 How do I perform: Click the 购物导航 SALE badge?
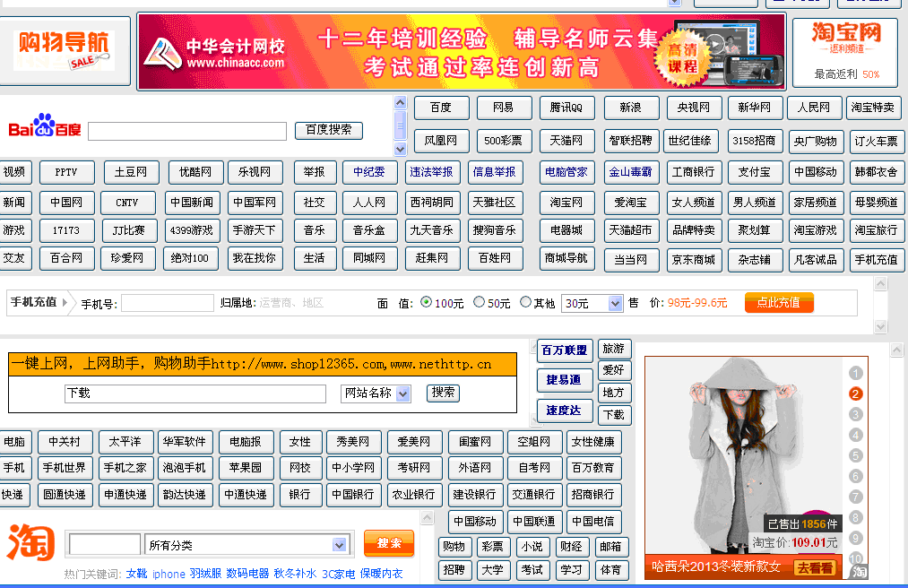pyautogui.click(x=62, y=51)
